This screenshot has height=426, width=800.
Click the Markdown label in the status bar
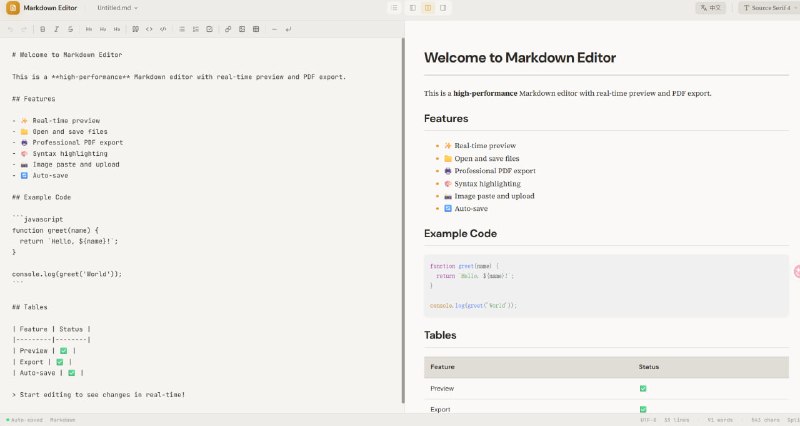[62, 420]
